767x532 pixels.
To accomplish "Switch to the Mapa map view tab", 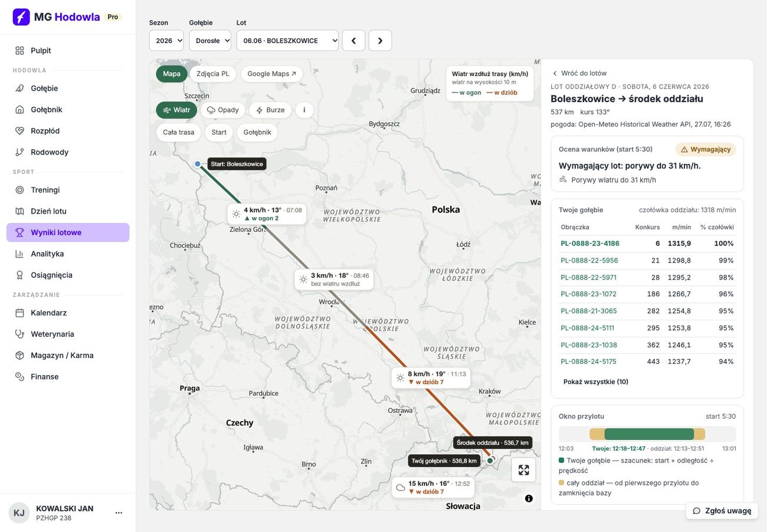I will [x=172, y=74].
